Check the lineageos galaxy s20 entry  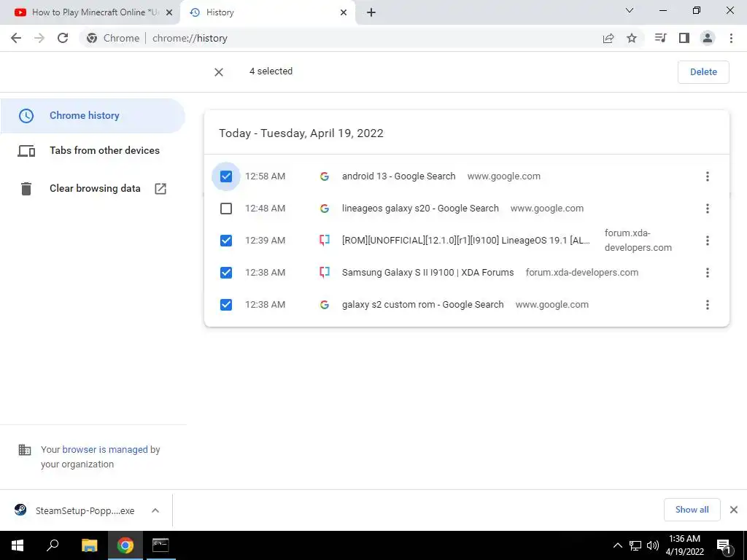[226, 209]
